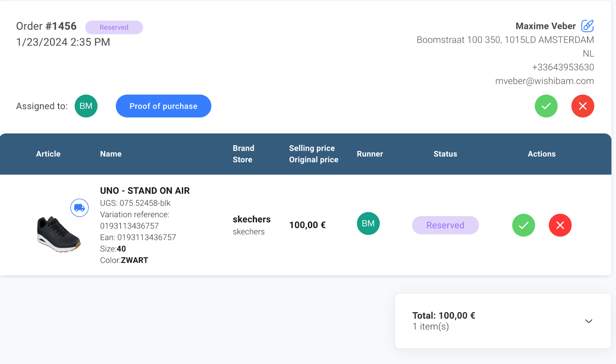Click the bold skechers brand name
The height and width of the screenshot is (364, 616).
pos(251,219)
